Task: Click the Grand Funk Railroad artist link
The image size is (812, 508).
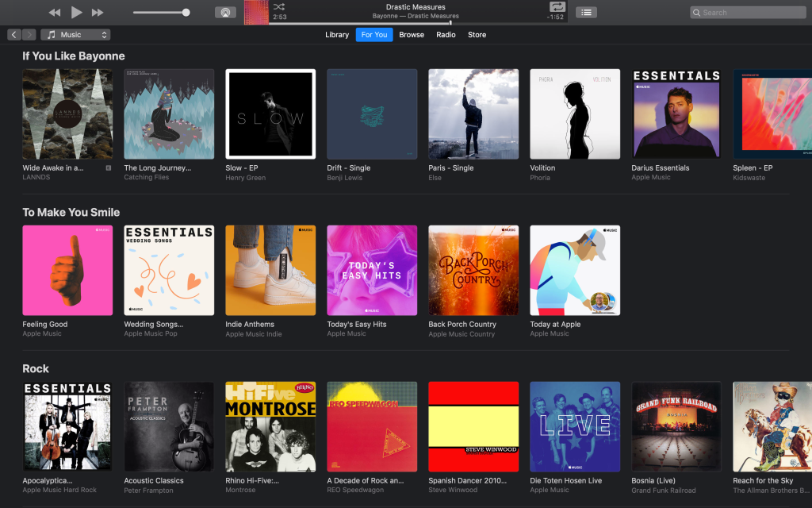Action: pos(664,491)
